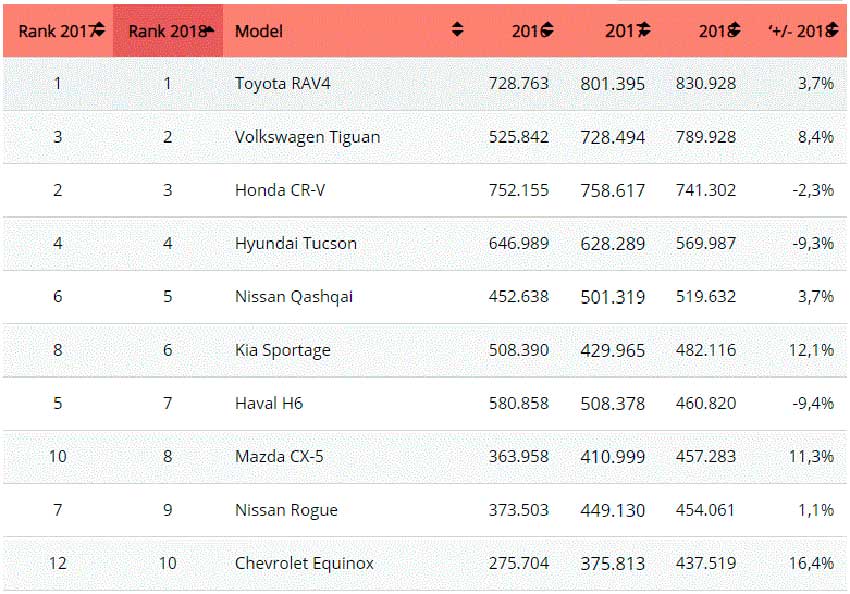Viewport: 850px width, 594px height.
Task: Click the 2018 rank 9 for Nissan Rogue
Action: coord(168,510)
